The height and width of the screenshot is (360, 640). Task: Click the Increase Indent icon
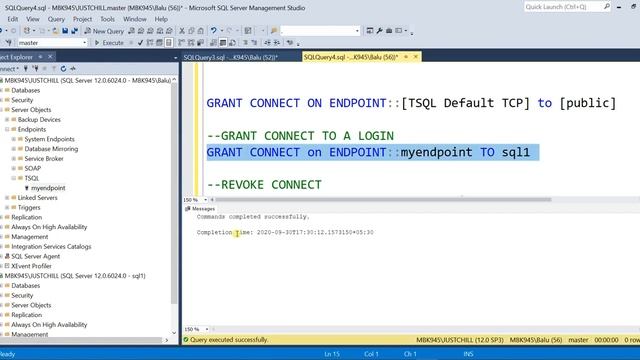[276, 42]
